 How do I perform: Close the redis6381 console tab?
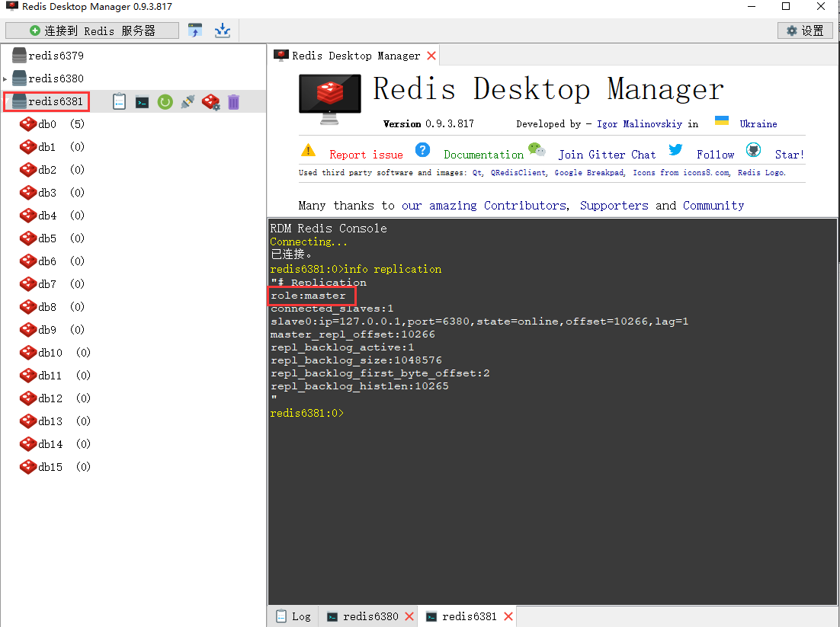point(508,616)
